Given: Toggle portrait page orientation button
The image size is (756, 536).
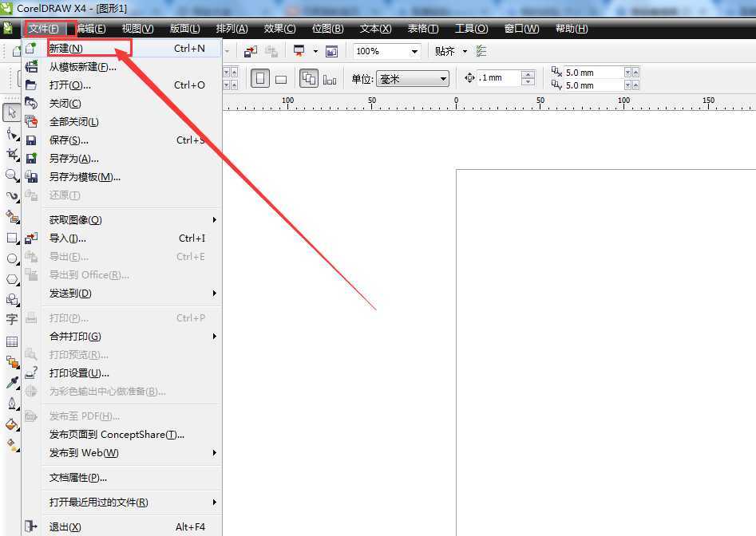Looking at the screenshot, I should 260,78.
